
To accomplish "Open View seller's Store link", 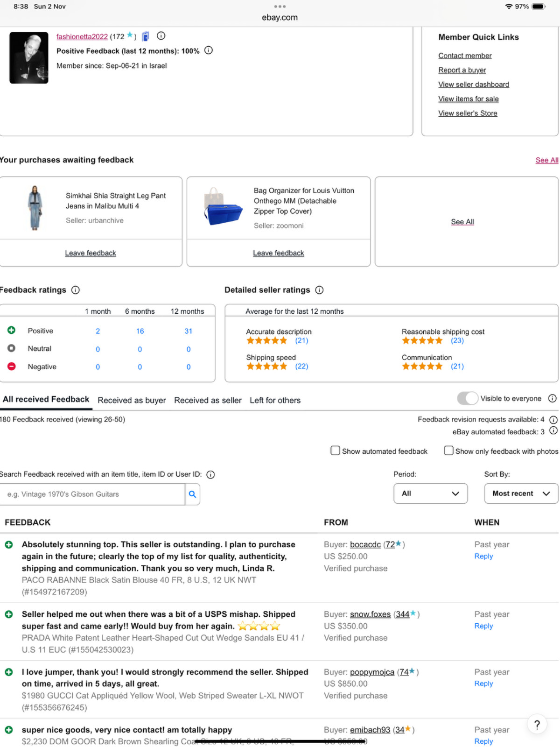I will [468, 113].
